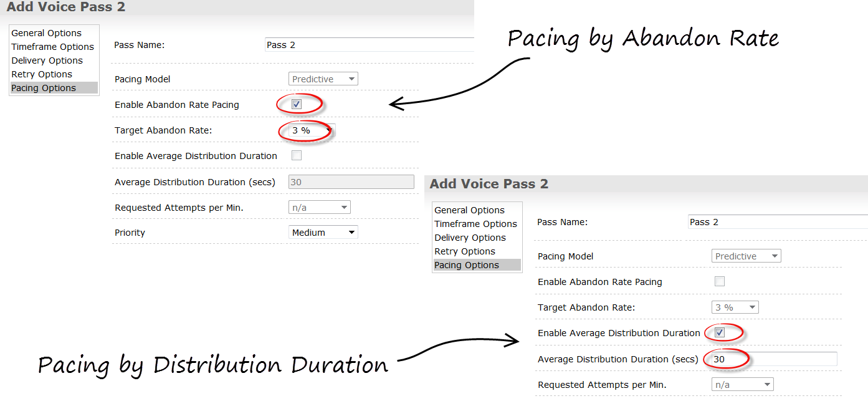Screen dimensions: 868x401
Task: Click the greyed-out Average Distribution Duration field
Action: (x=351, y=181)
